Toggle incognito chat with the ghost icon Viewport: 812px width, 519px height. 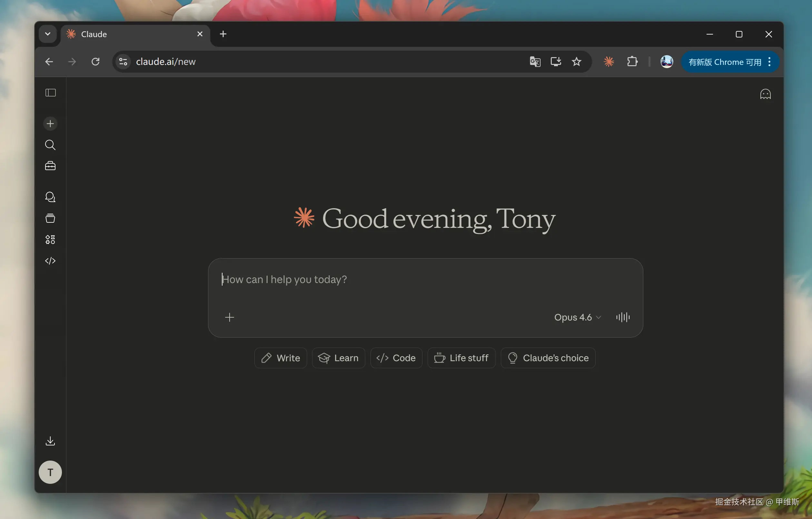pyautogui.click(x=765, y=94)
